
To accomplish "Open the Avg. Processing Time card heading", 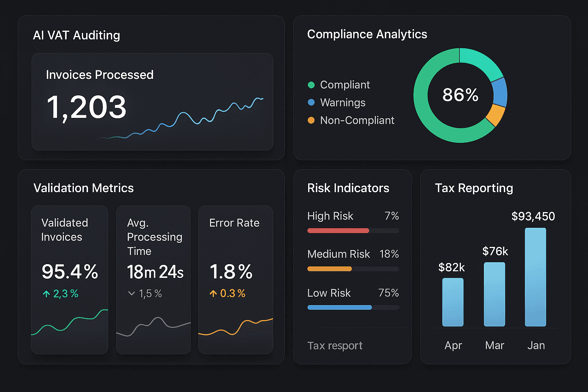I will [155, 237].
